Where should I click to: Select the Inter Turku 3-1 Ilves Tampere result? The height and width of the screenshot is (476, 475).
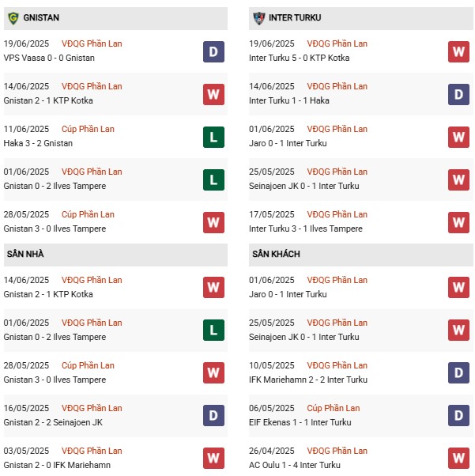pos(306,229)
